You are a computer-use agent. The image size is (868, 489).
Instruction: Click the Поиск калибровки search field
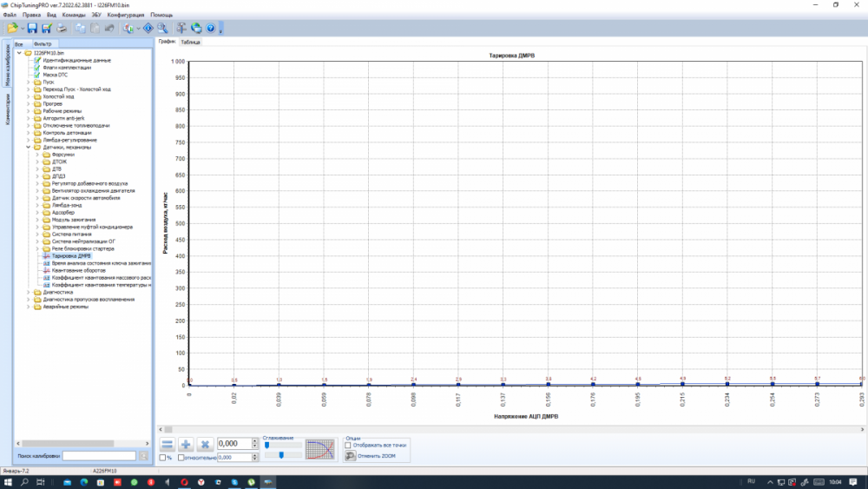(99, 456)
